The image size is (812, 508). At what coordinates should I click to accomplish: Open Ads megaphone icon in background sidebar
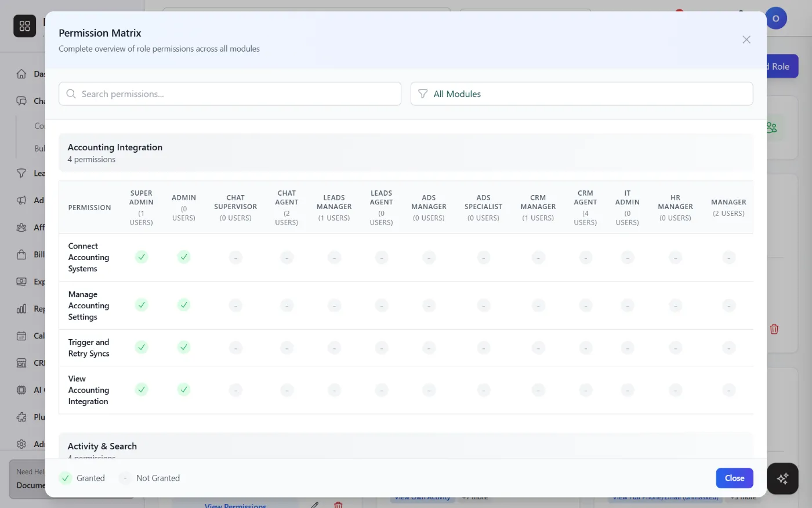pos(21,200)
